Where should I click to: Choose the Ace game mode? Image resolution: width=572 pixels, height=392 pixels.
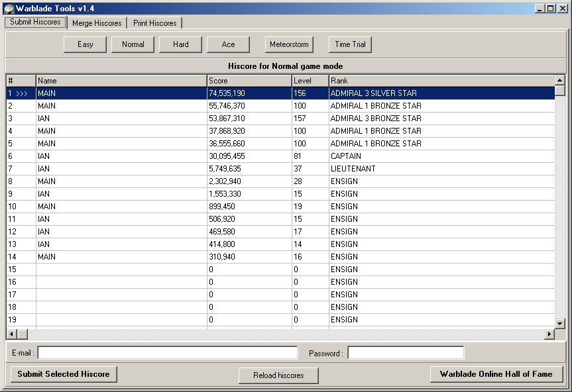(x=228, y=44)
